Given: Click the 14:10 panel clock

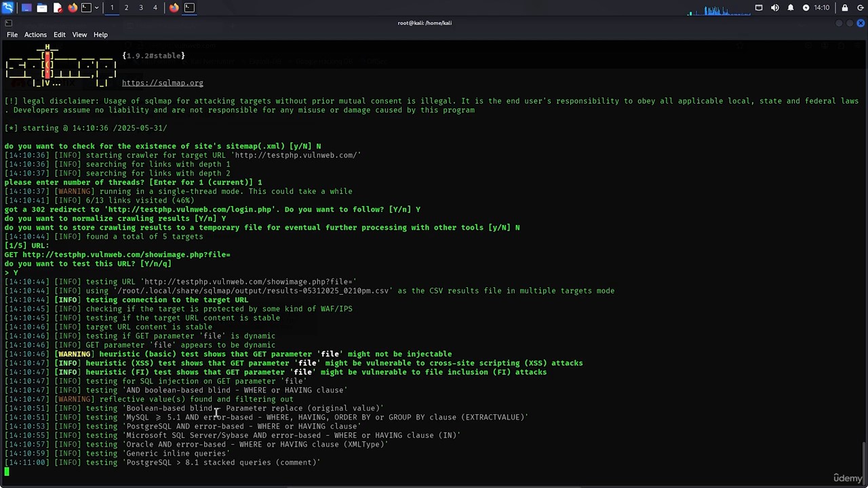Looking at the screenshot, I should [x=821, y=7].
